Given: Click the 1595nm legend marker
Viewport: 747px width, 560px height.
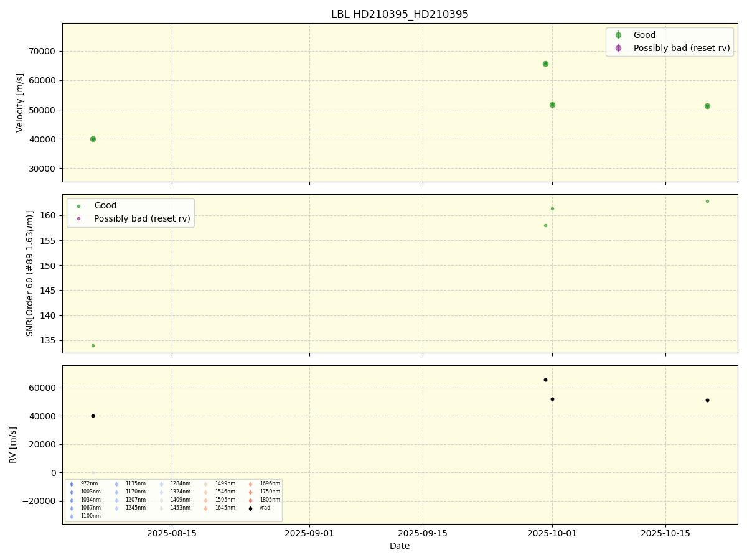Looking at the screenshot, I should [x=205, y=500].
